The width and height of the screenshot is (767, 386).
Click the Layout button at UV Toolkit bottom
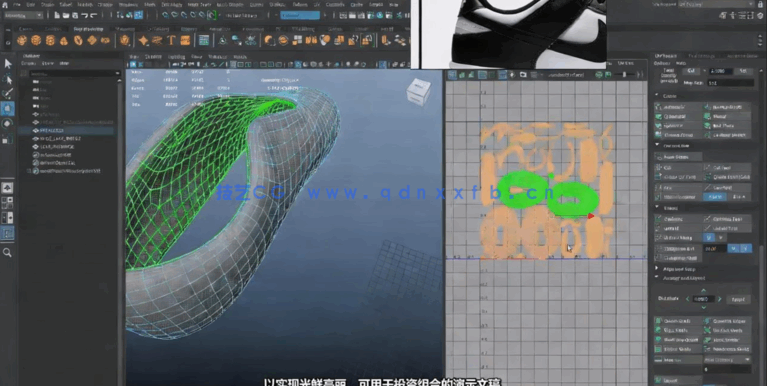click(x=678, y=380)
